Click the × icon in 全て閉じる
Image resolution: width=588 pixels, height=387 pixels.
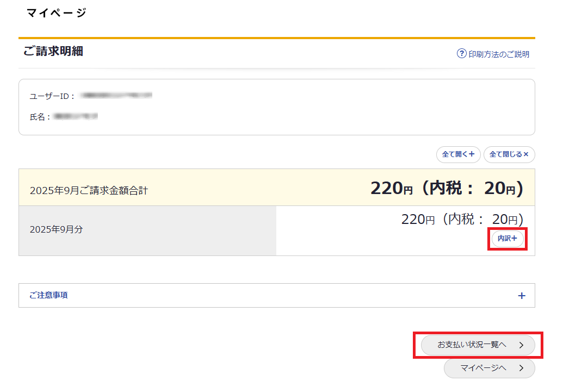coord(526,154)
